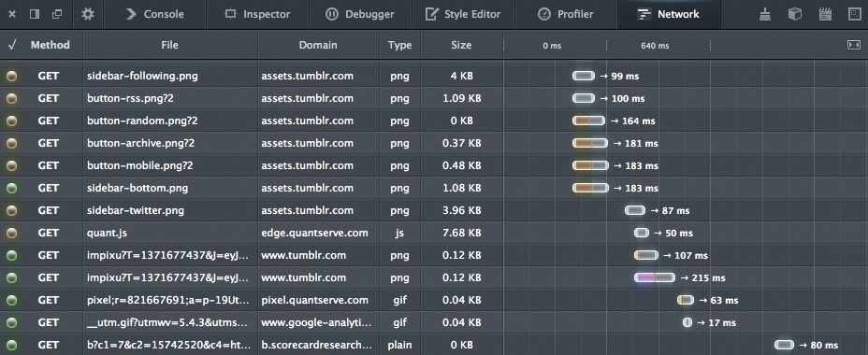This screenshot has width=868, height=355.
Task: Click the 80 ms timeline bar
Action: click(784, 345)
